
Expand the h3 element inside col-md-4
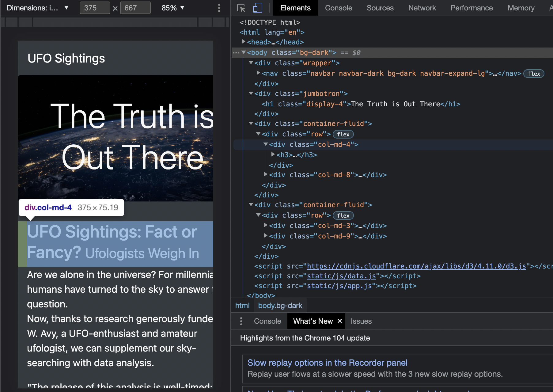pos(273,154)
